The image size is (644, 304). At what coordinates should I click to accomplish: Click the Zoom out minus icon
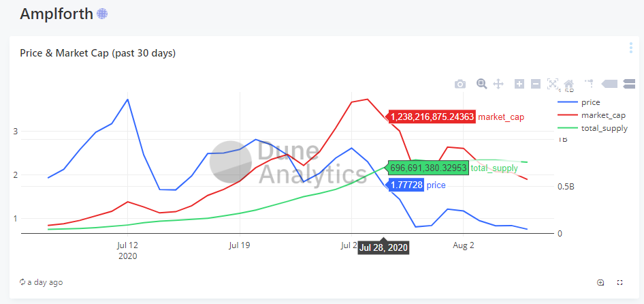[536, 84]
